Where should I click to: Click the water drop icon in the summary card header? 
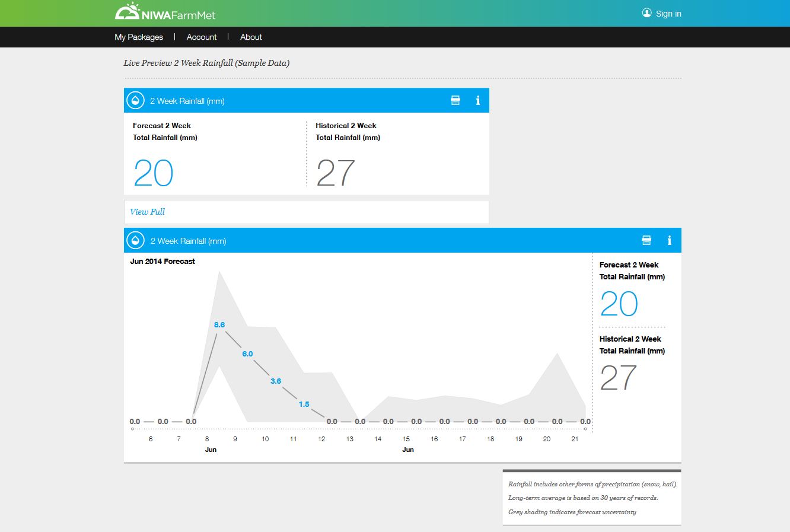[x=135, y=101]
